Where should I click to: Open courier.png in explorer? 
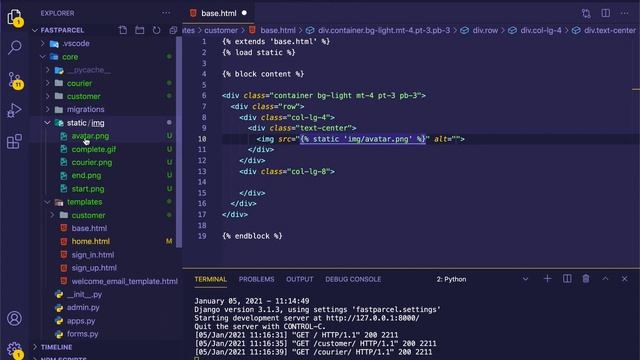[91, 162]
